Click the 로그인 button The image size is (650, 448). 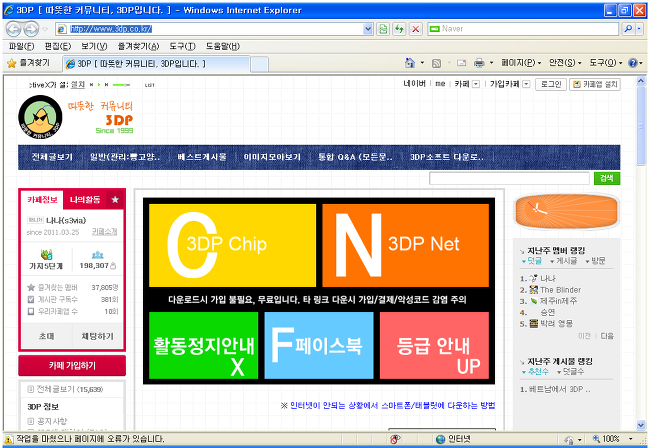point(551,84)
